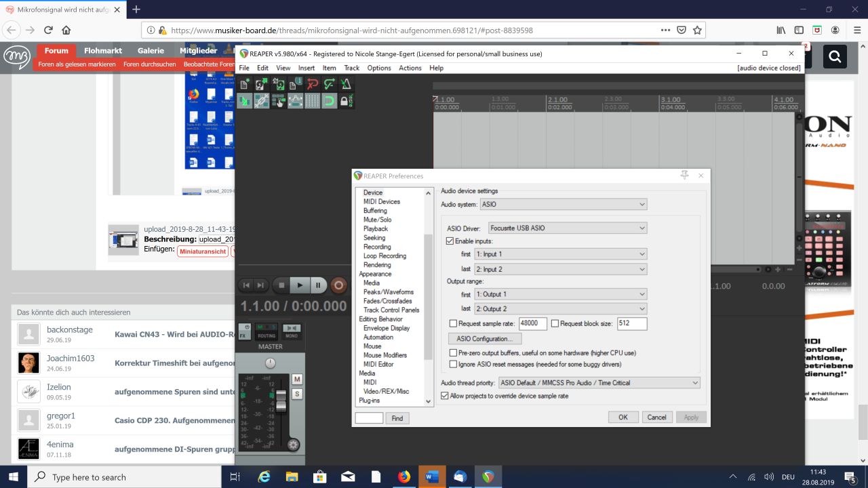
Task: Select Buffering in preferences tree
Action: [x=375, y=211]
